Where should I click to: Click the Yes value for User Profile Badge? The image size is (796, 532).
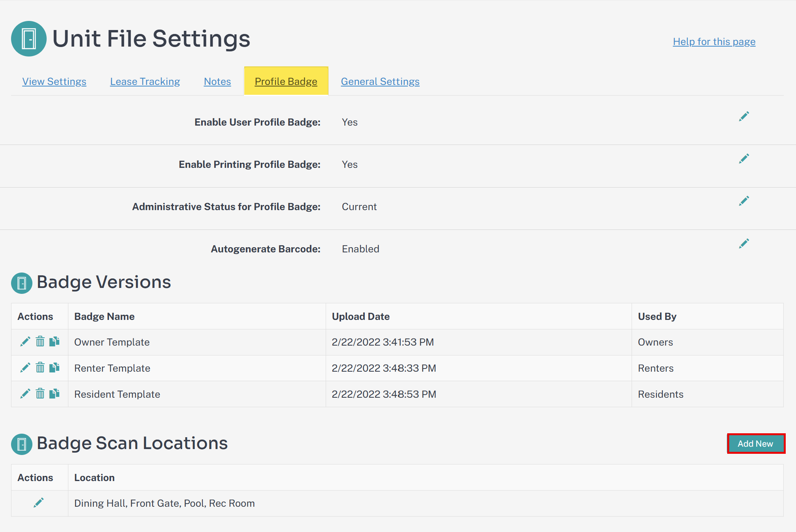click(350, 122)
